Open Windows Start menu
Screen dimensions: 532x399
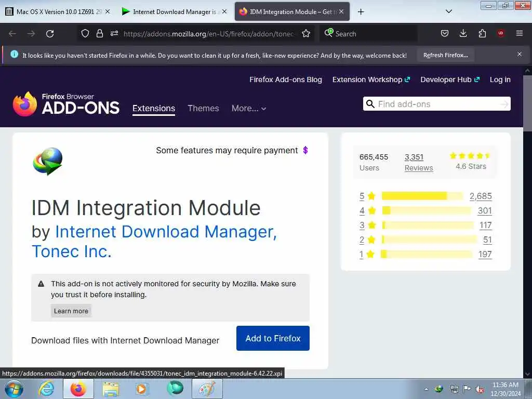[14, 389]
